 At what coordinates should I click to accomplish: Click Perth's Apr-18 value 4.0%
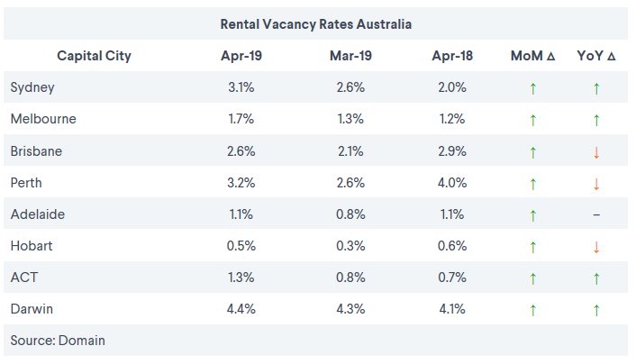[450, 183]
